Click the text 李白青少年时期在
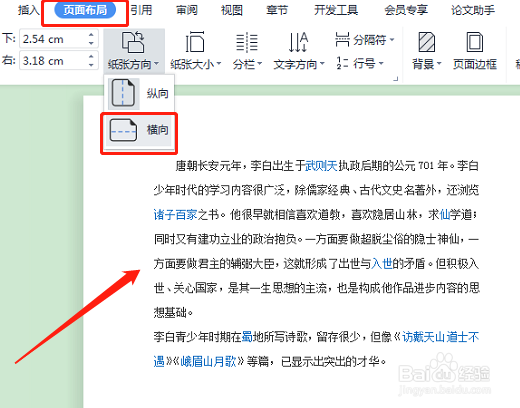The width and height of the screenshot is (520, 408). [197, 337]
